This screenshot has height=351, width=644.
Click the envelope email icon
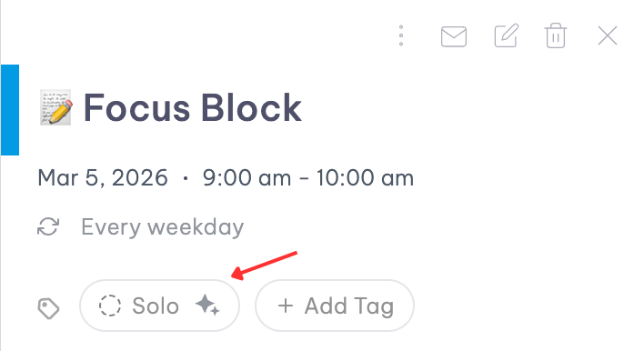click(x=453, y=36)
